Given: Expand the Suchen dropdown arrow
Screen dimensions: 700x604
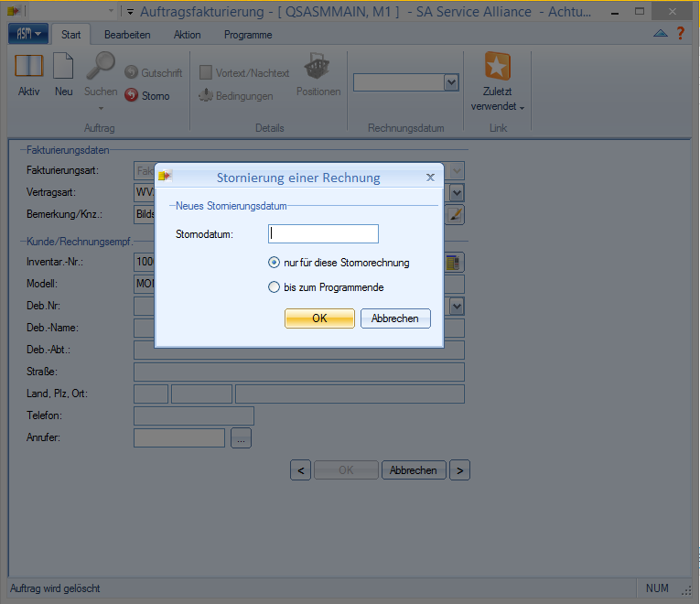Looking at the screenshot, I should click(101, 108).
